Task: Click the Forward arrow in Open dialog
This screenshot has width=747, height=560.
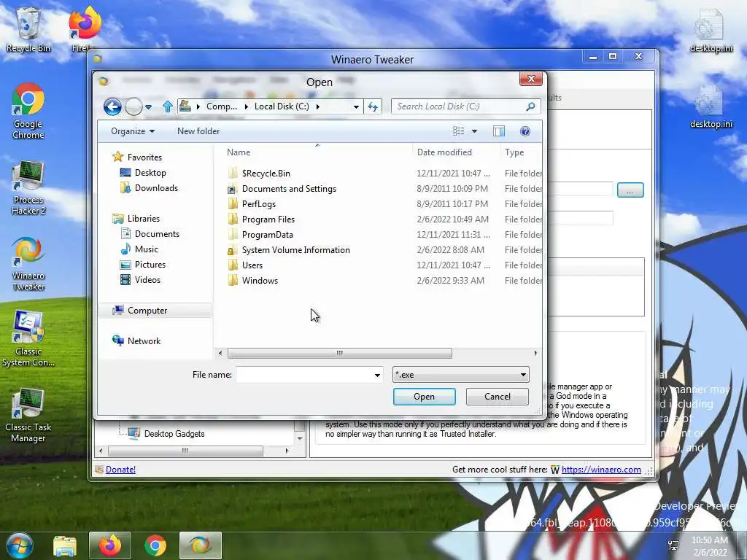Action: pos(134,106)
